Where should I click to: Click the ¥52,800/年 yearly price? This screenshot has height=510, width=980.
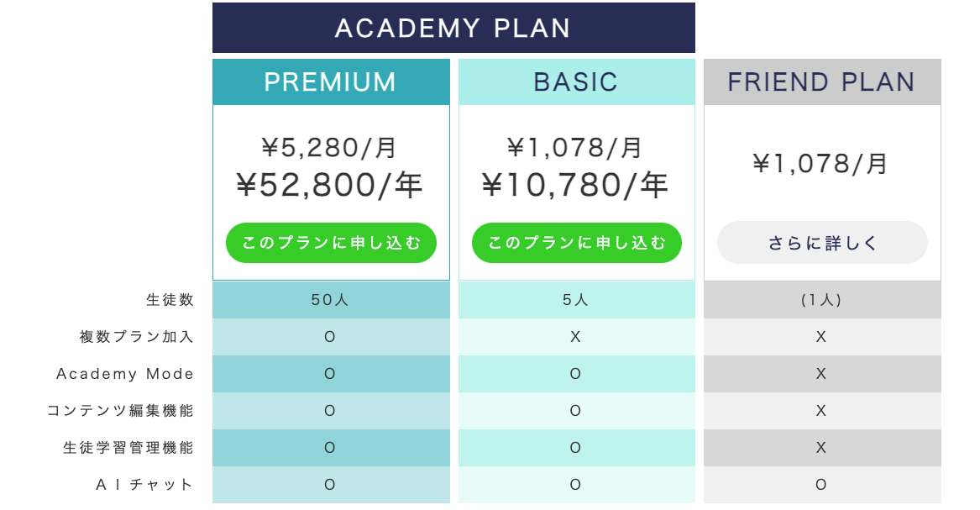331,186
